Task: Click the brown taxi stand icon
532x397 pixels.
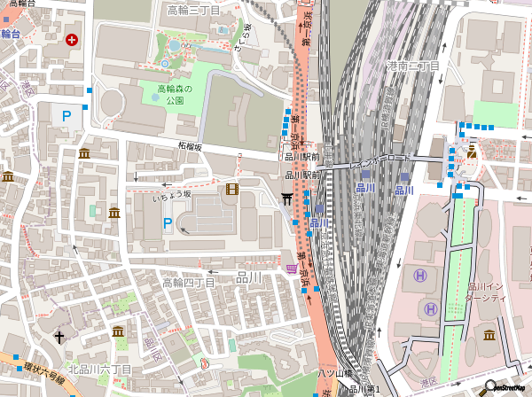Action: coord(473,152)
